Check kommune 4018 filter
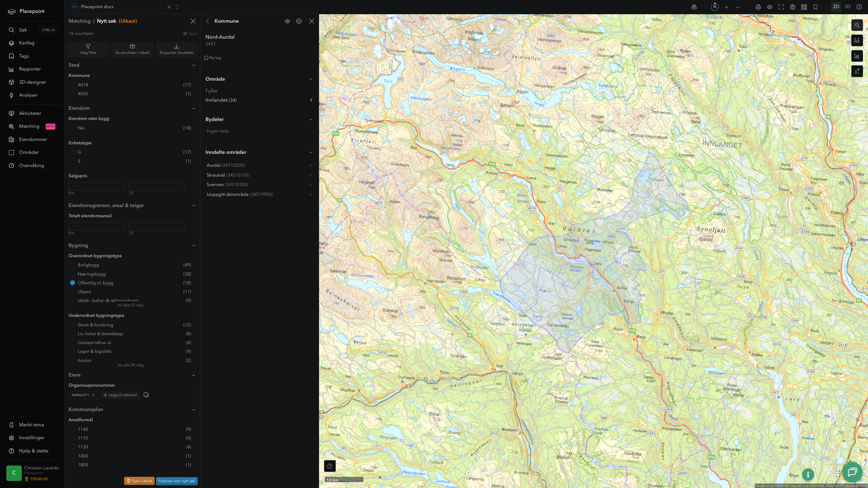 tap(72, 85)
